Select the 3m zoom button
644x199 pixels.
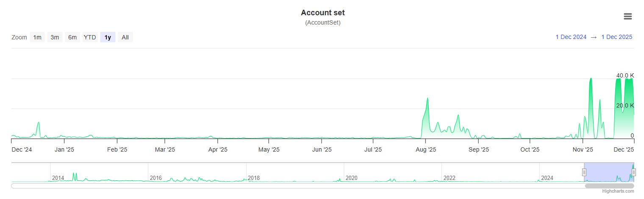(x=55, y=37)
